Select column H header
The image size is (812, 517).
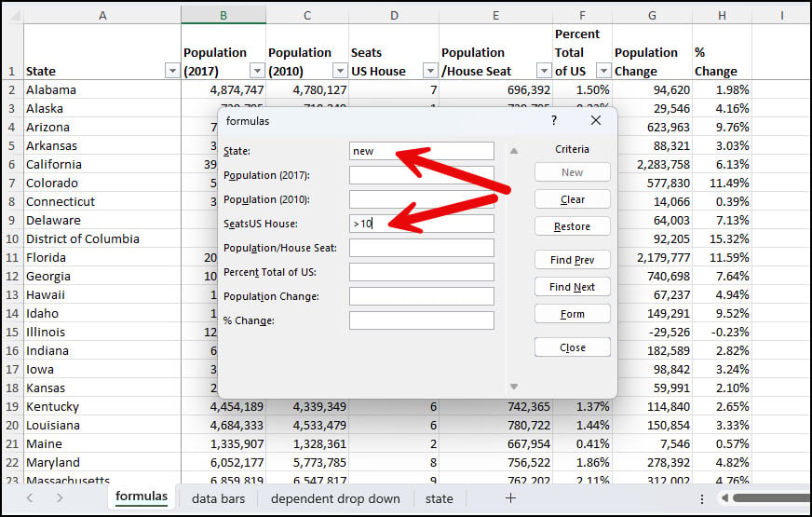coord(722,15)
